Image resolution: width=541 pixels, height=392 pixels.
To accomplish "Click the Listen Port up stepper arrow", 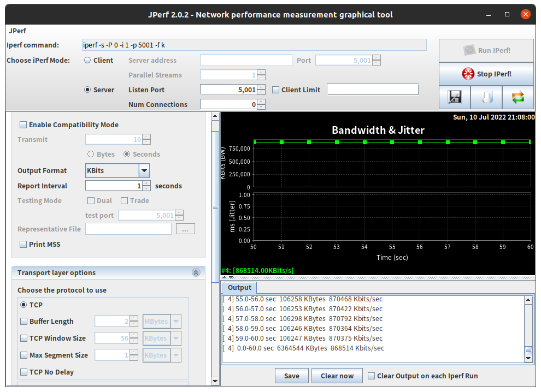I will pos(261,87).
